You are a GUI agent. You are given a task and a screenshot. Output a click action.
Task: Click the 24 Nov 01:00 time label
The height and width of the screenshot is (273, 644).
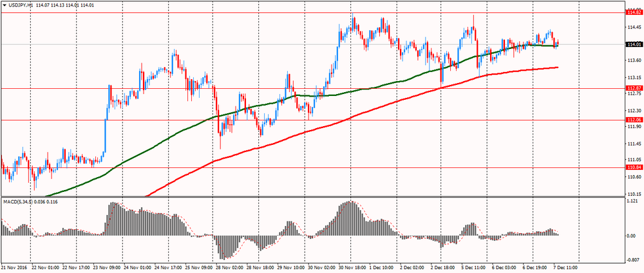coord(138,267)
